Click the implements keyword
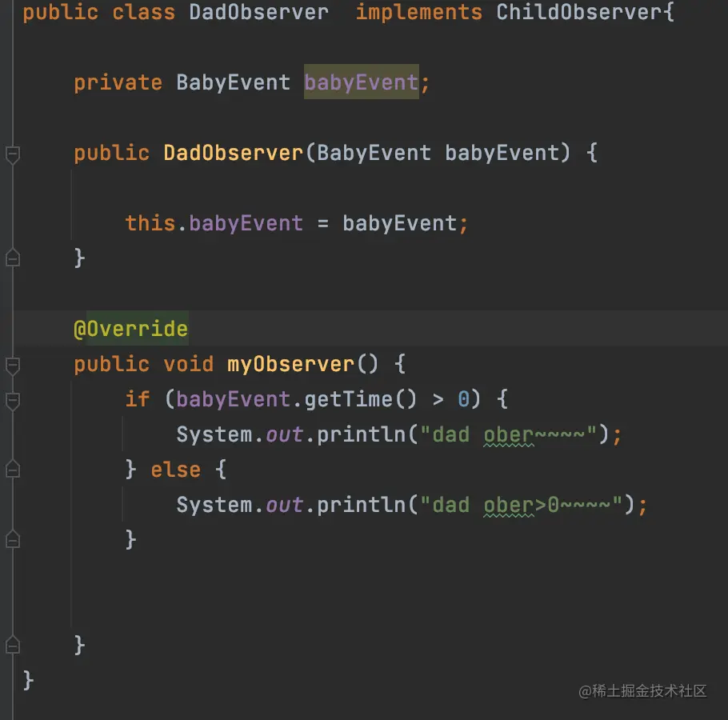This screenshot has width=728, height=720. coord(418,12)
